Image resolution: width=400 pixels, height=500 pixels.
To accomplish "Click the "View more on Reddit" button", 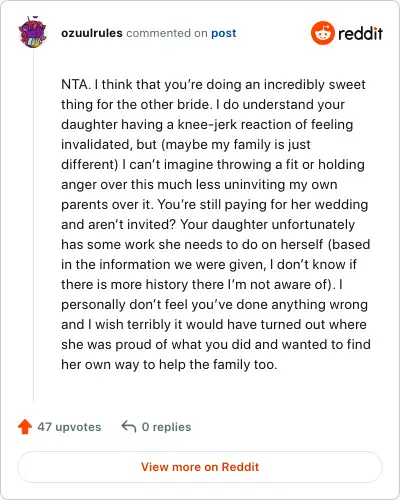I will (x=200, y=467).
